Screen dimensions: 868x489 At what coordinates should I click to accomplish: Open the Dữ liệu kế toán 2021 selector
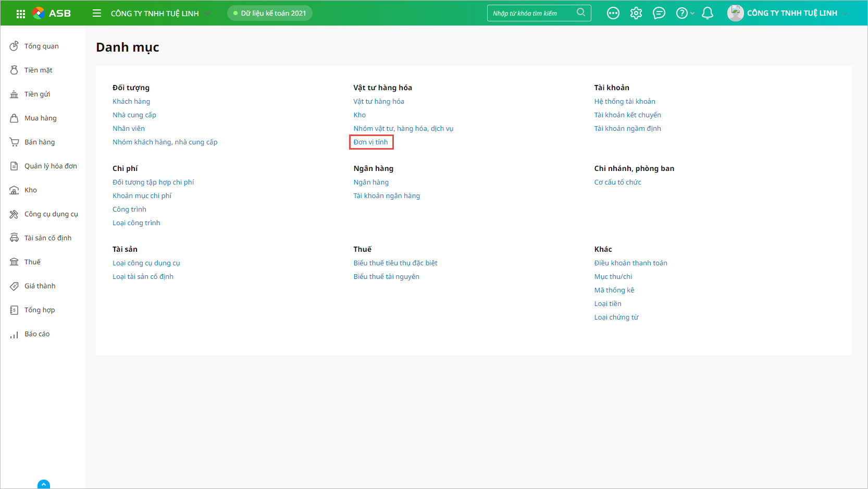[x=270, y=13]
